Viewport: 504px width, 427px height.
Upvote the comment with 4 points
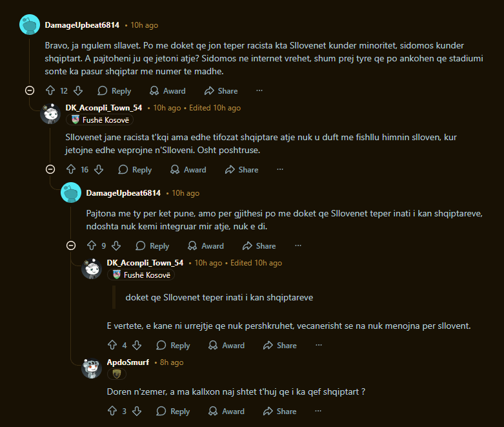pos(112,346)
